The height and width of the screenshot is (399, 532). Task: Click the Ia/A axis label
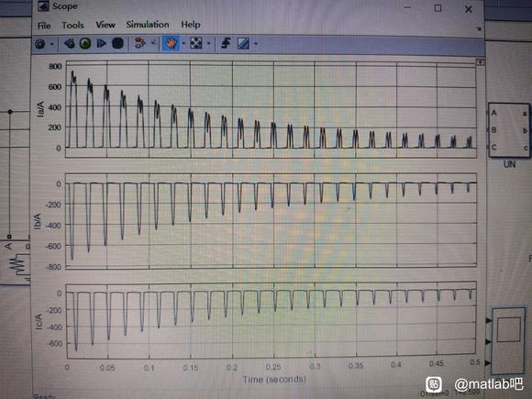click(40, 109)
